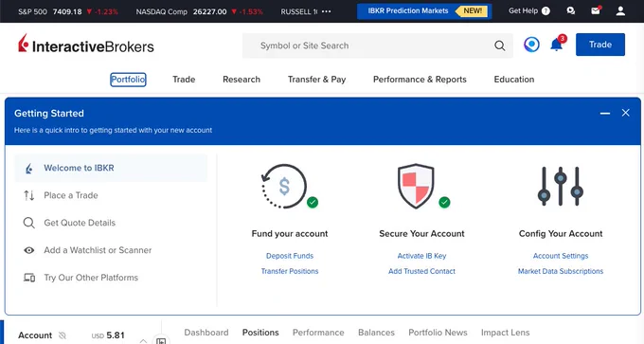Open the IBKR AI assistant circle icon
644x344 pixels.
point(531,45)
